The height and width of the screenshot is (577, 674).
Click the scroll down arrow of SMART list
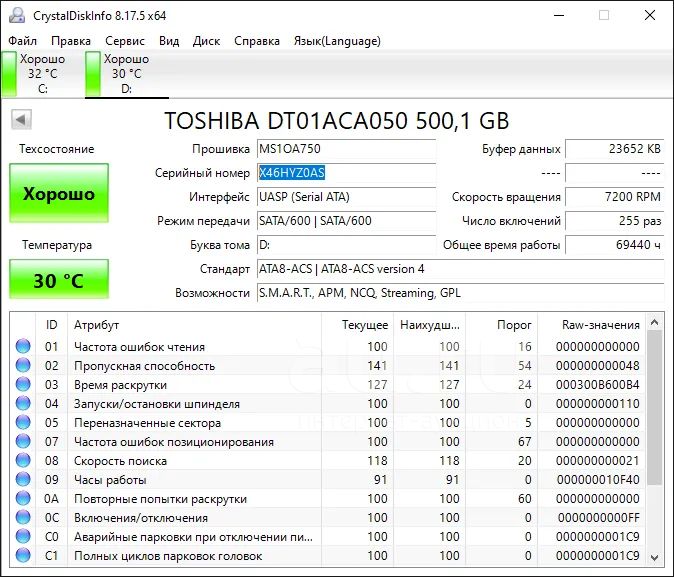click(x=655, y=558)
